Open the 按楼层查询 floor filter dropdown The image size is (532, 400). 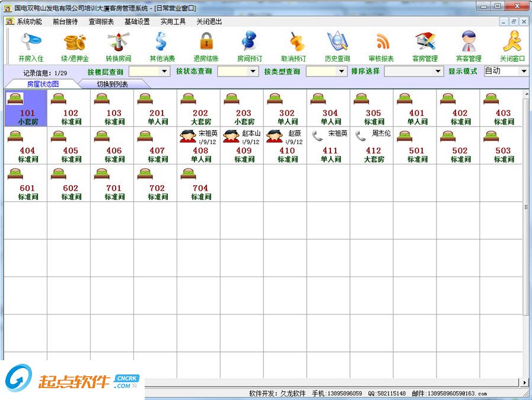coord(166,71)
